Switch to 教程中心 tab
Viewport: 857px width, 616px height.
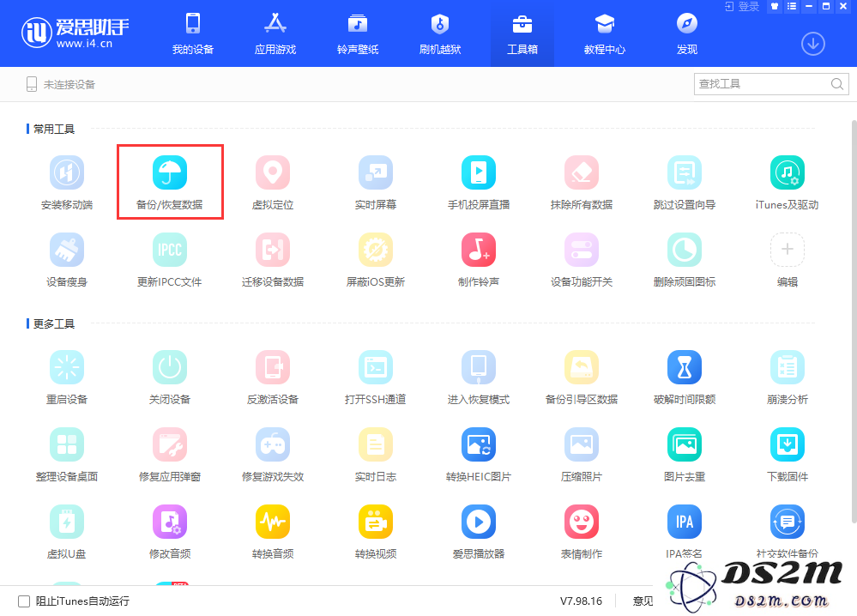(x=605, y=33)
